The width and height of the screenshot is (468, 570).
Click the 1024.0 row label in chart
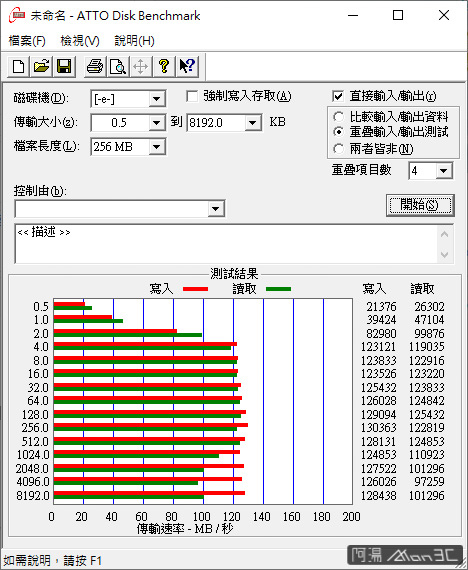[33, 455]
